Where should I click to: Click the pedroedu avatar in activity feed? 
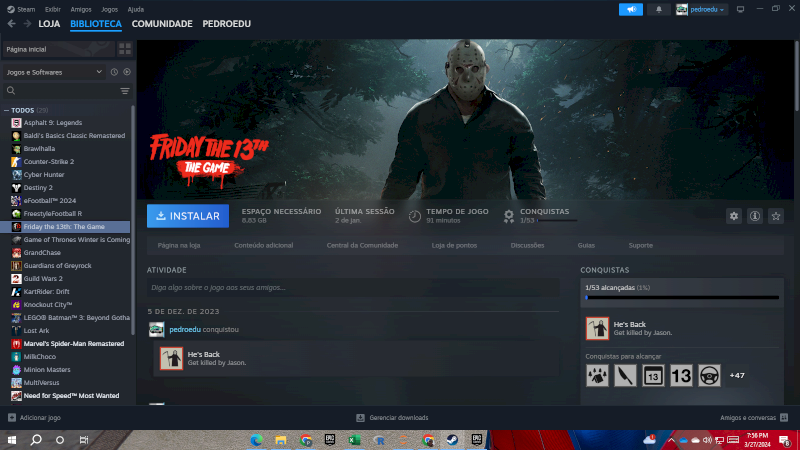point(157,330)
